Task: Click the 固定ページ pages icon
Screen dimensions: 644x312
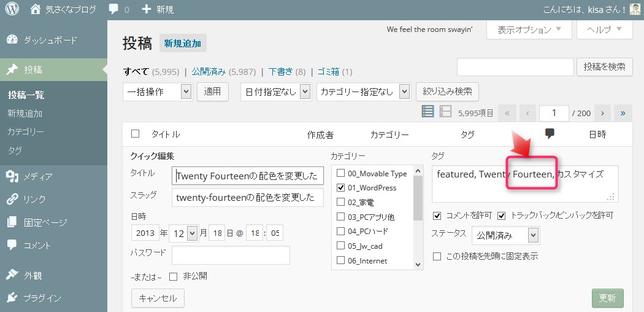Action: [x=12, y=222]
